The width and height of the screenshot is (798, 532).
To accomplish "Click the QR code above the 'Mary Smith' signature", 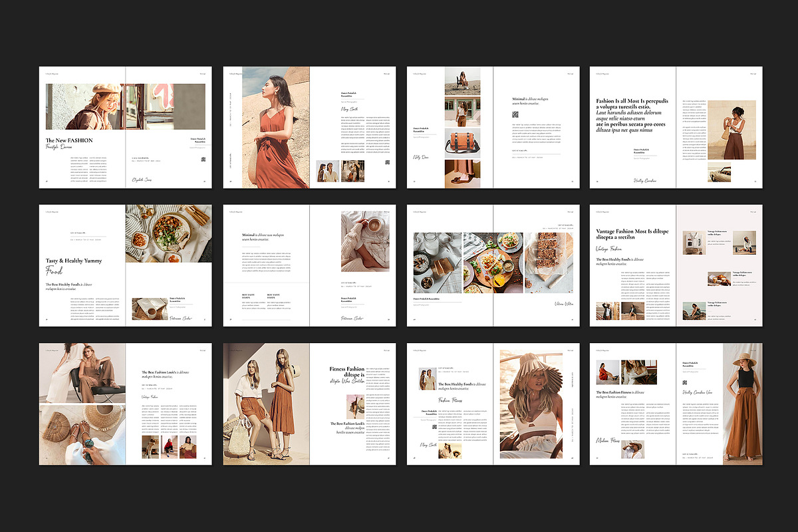I will coord(433,426).
